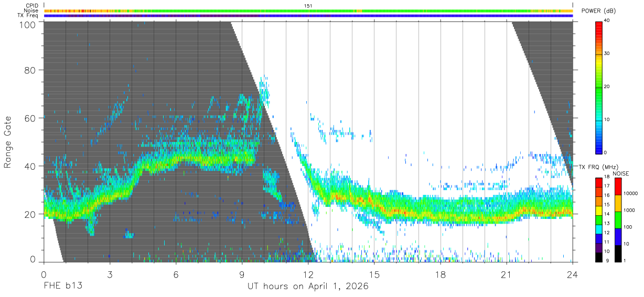Viewport: 644px width, 297px height.
Task: Select the blue TX Freq strip
Action: 308,16
